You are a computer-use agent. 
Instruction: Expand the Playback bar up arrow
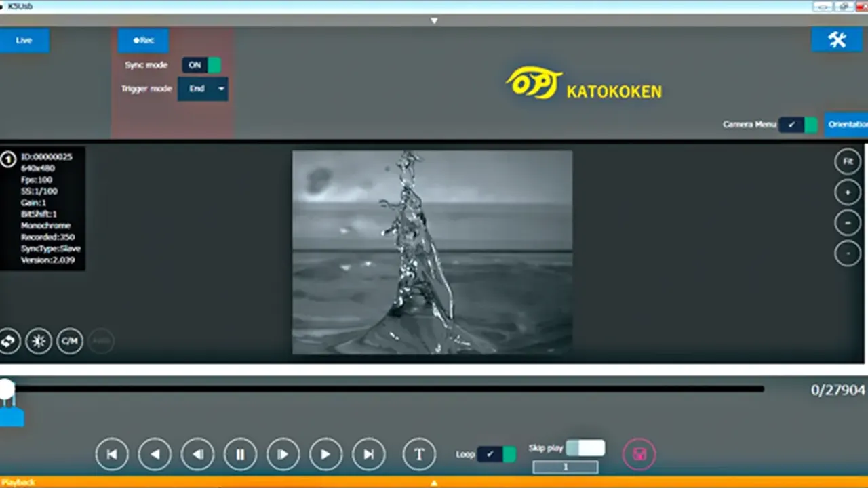point(434,483)
